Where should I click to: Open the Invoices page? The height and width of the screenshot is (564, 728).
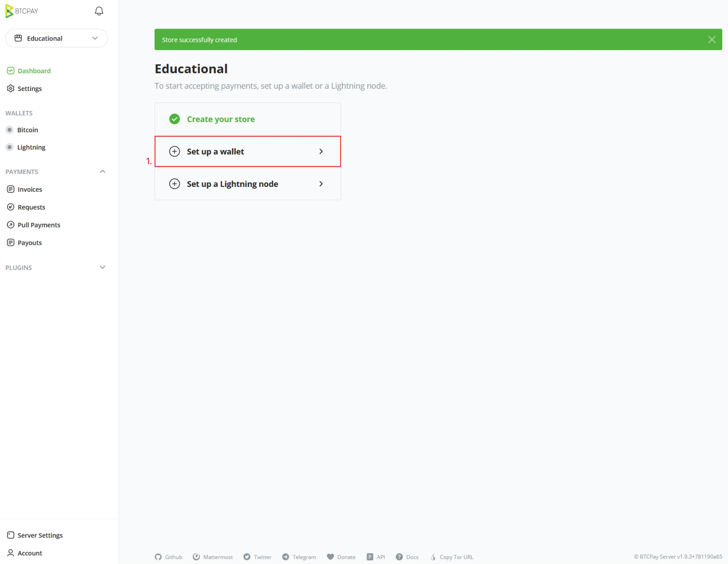point(30,189)
